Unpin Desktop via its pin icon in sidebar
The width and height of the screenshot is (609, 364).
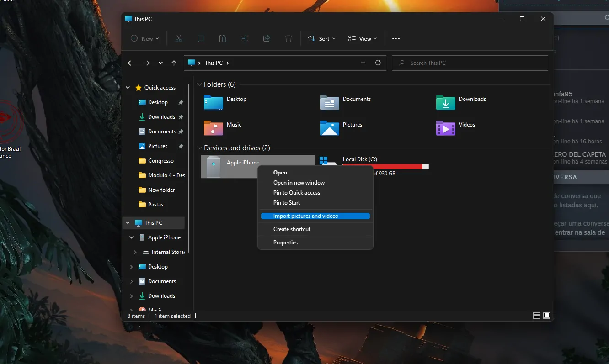181,102
